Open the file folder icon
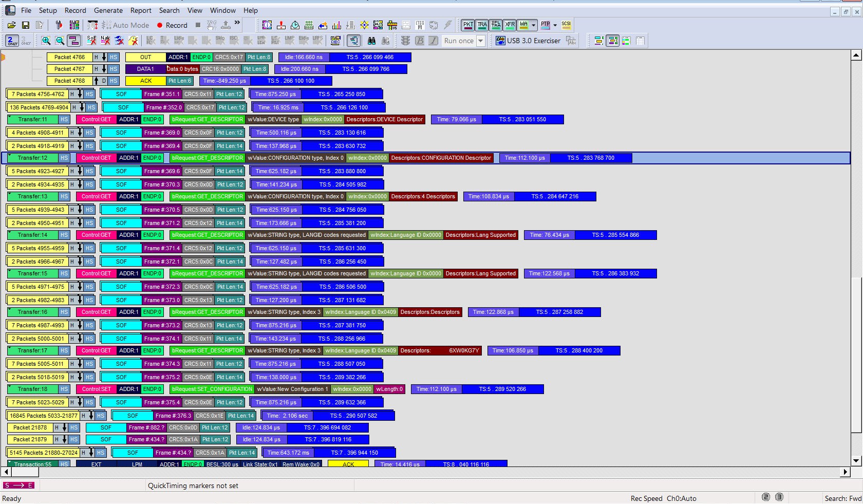This screenshot has height=504, width=863. click(x=11, y=25)
